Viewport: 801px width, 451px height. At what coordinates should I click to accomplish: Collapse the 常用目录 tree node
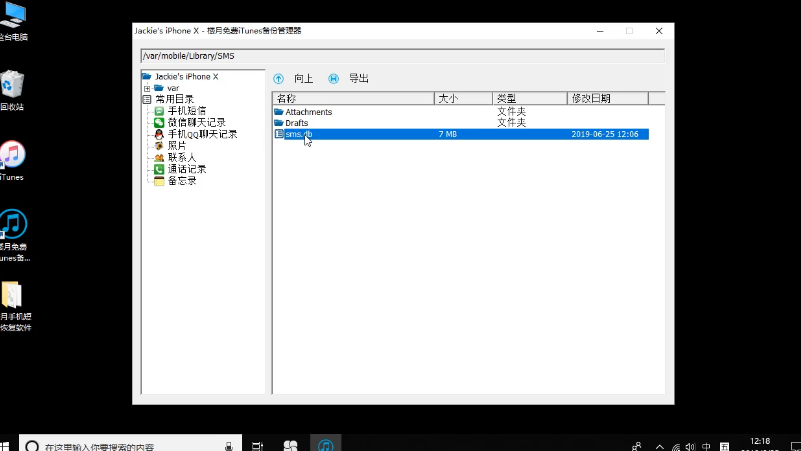pyautogui.click(x=147, y=100)
